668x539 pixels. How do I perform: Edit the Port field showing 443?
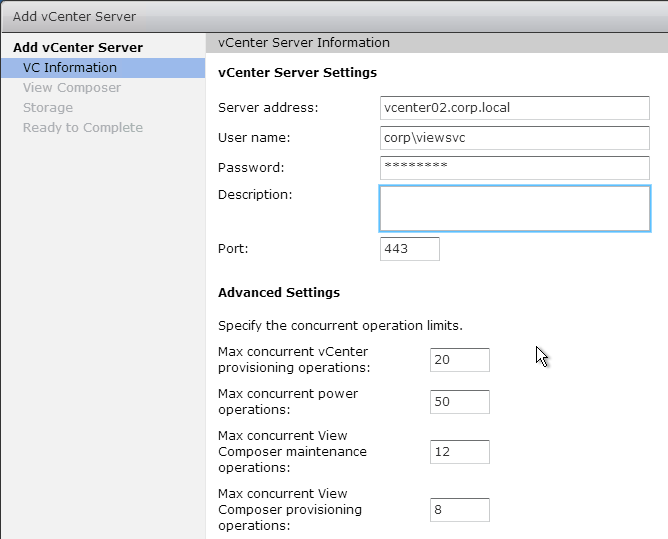[409, 249]
